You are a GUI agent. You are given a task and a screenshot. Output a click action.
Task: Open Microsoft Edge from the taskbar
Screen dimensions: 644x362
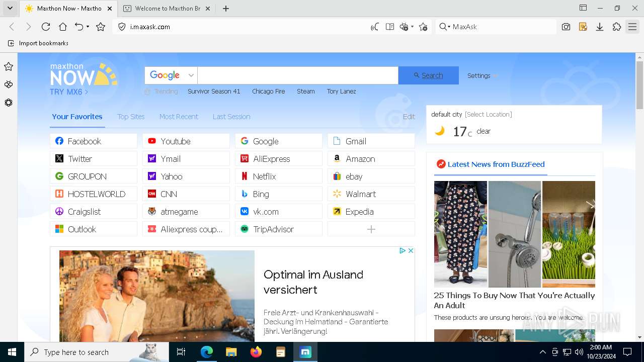[x=207, y=352]
